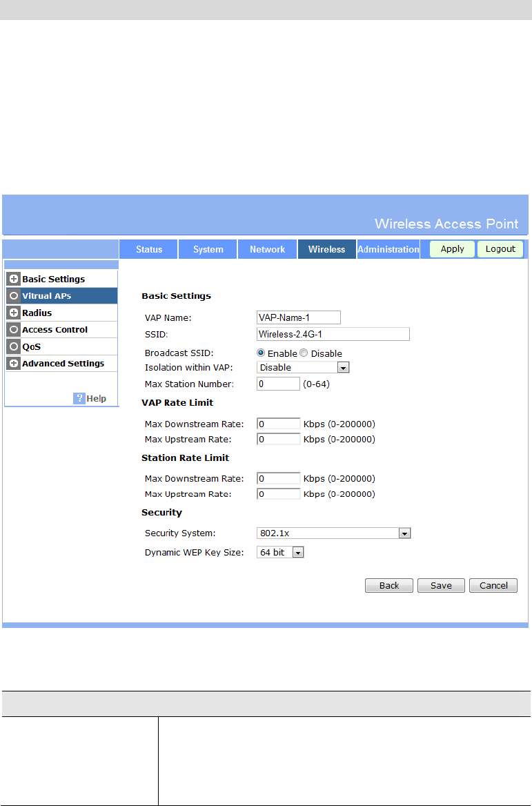The height and width of the screenshot is (806, 532).
Task: Focus VAP Rate Limit Max Upstream Rate field
Action: [x=278, y=440]
